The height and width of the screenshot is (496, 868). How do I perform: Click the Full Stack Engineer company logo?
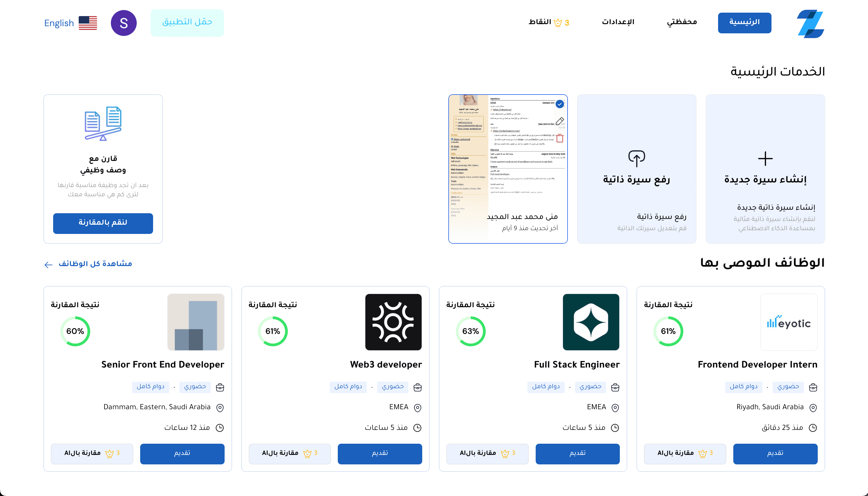point(591,322)
